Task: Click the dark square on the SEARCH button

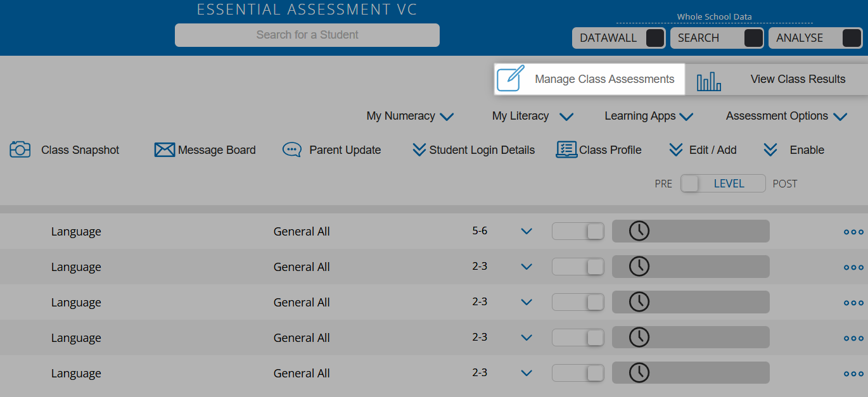Action: point(753,38)
